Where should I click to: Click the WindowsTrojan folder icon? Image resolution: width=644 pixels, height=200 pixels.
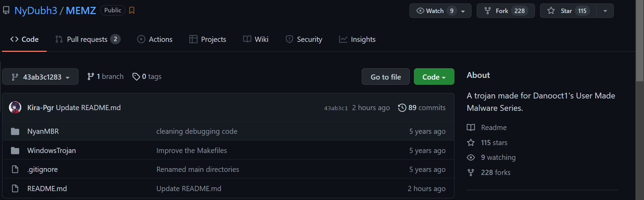(15, 151)
